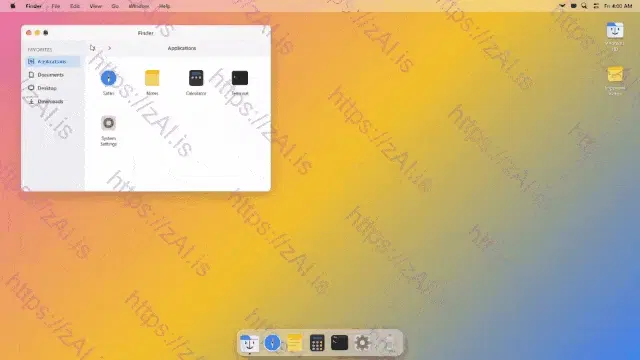The image size is (640, 360).
Task: Launch Safari from the Dock
Action: [x=272, y=343]
